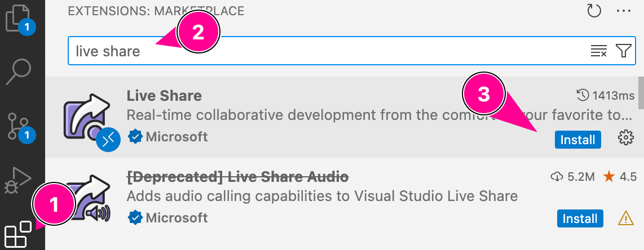
Task: Click the extensions search input field
Action: pyautogui.click(x=327, y=51)
